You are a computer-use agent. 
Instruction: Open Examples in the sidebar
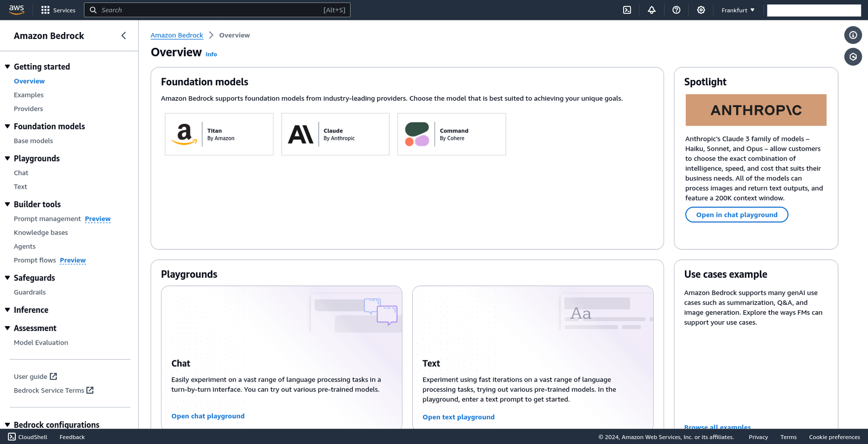29,95
